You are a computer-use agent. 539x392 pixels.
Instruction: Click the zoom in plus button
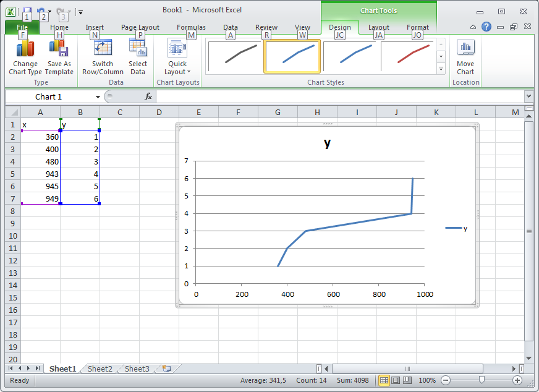(517, 380)
